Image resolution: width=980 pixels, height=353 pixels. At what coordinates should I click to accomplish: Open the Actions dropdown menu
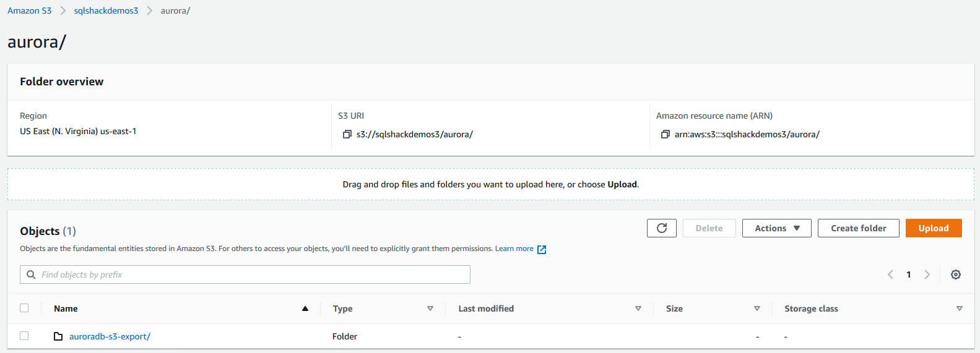(776, 228)
